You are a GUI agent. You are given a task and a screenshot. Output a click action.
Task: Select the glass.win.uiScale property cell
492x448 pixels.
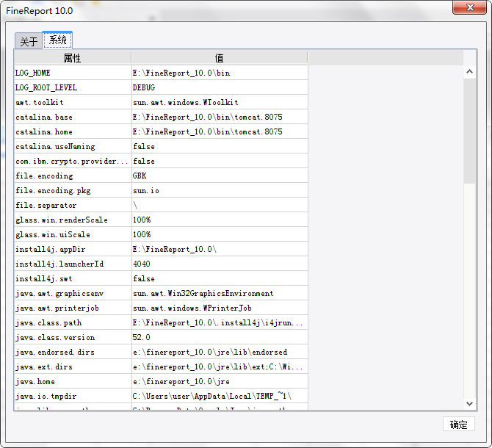click(73, 235)
